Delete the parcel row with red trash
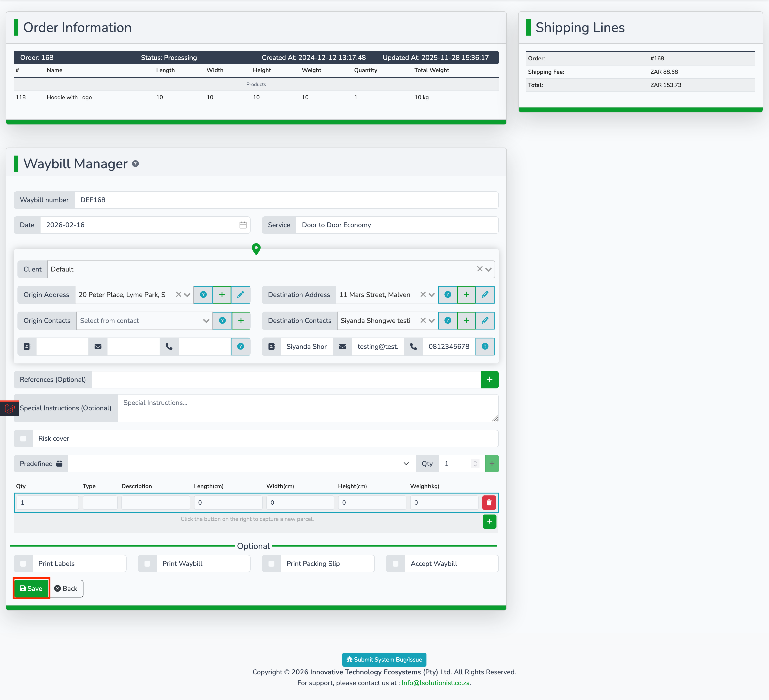Screen dimensions: 769x700 [489, 503]
